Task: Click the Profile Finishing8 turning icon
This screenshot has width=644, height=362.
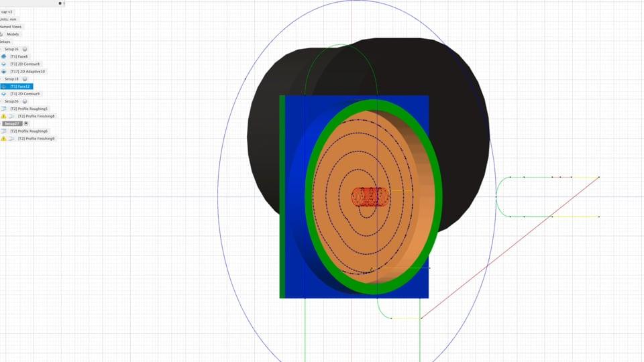Action: 11,116
